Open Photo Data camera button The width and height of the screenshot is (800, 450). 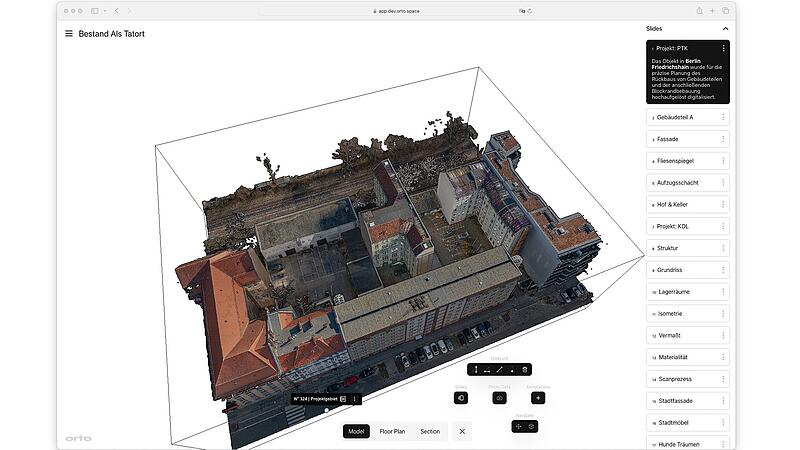click(x=499, y=398)
